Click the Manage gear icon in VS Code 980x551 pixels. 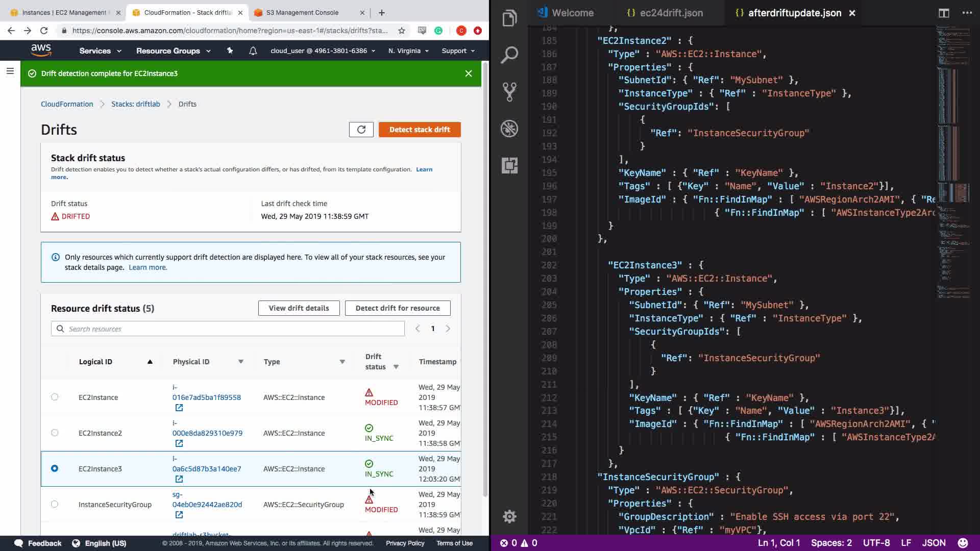click(x=509, y=516)
